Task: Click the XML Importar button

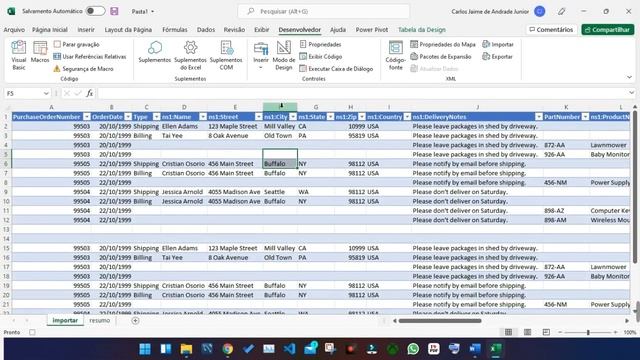Action: [498, 44]
